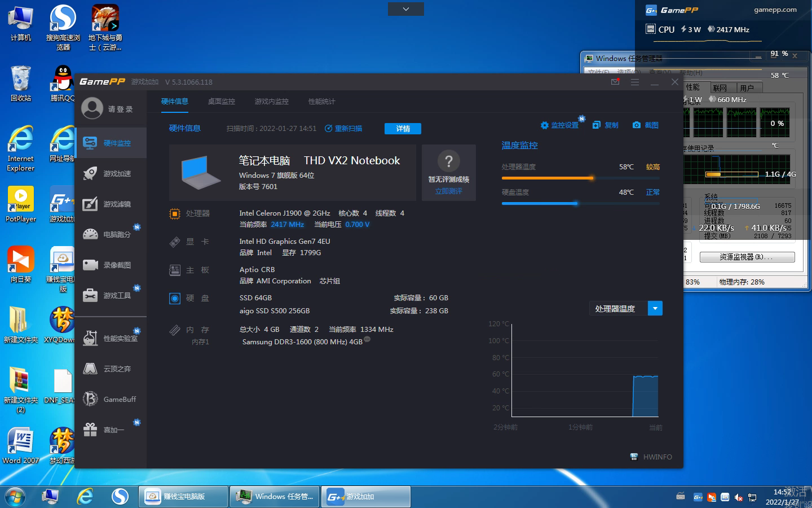Switch to Windows 任务管理器 taskbar button
The height and width of the screenshot is (508, 812).
tap(275, 497)
